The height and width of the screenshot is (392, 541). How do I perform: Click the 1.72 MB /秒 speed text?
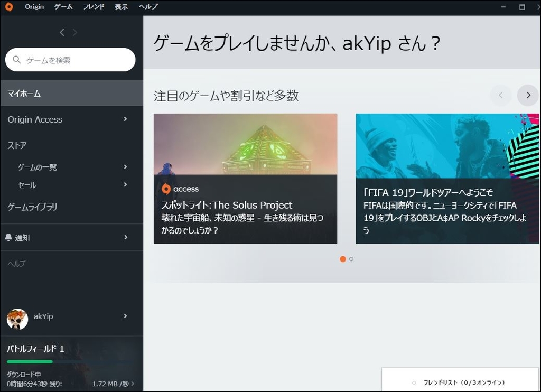pos(110,384)
